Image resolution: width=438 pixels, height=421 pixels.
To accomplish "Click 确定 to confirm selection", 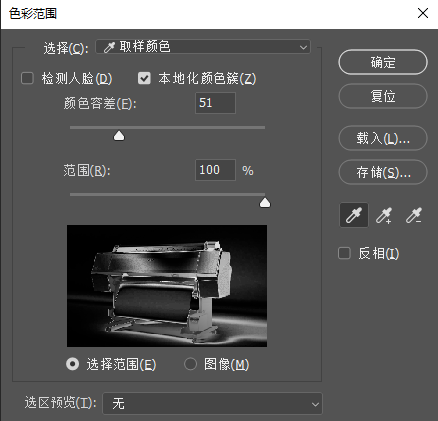I will pos(383,62).
